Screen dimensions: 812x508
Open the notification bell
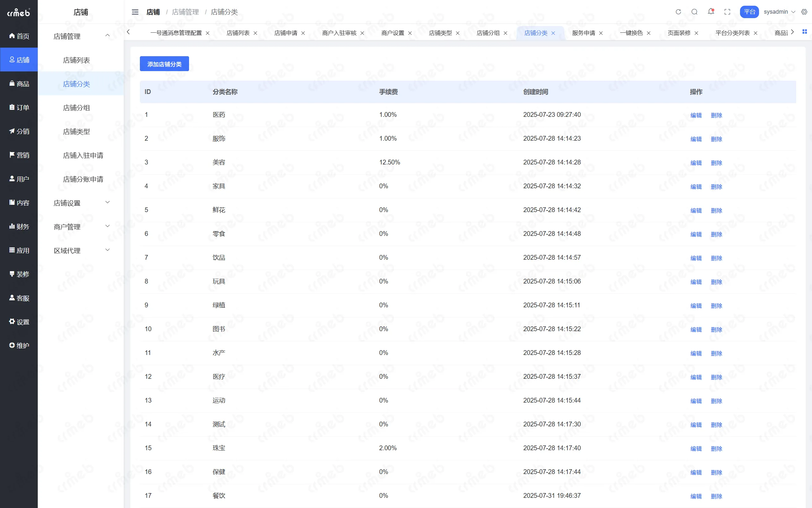point(711,12)
